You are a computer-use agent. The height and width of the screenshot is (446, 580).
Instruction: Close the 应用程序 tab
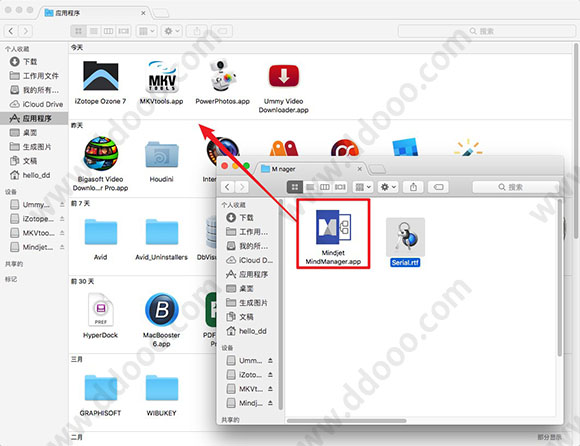[143, 13]
